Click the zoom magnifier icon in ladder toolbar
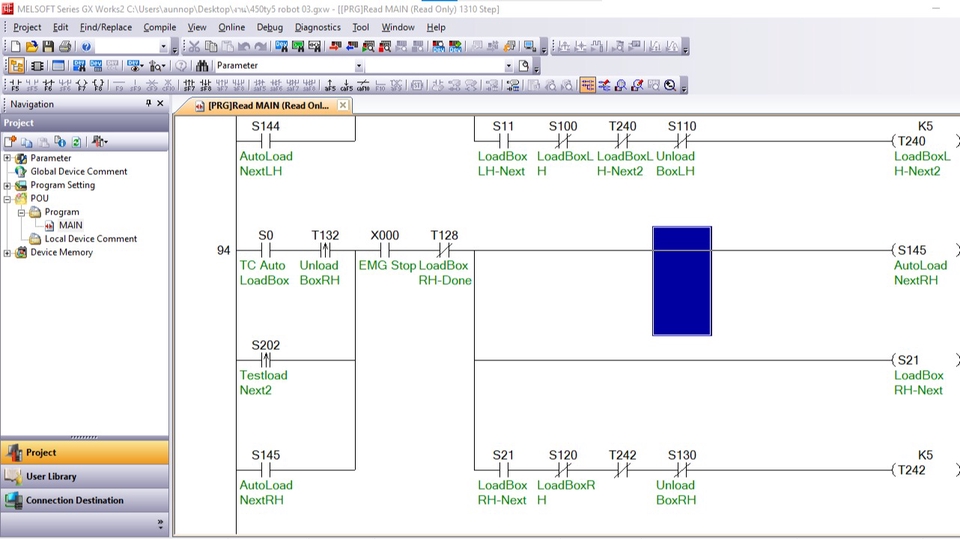 (x=669, y=86)
